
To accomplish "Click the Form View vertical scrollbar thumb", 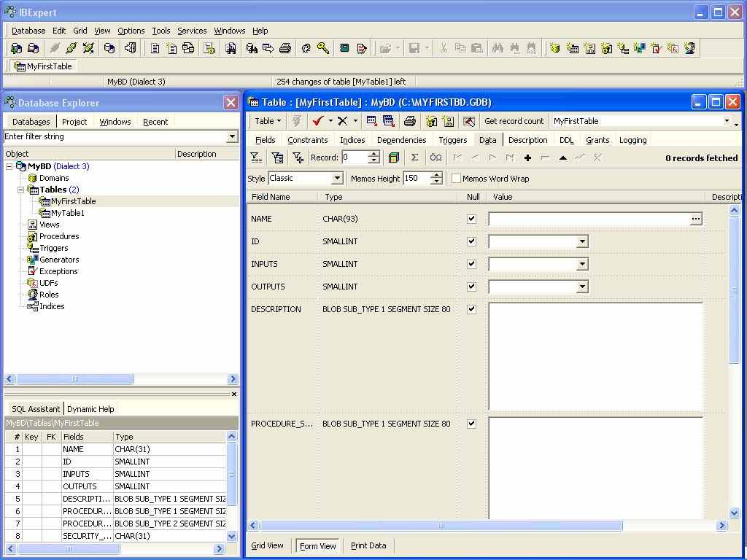I will 734,289.
